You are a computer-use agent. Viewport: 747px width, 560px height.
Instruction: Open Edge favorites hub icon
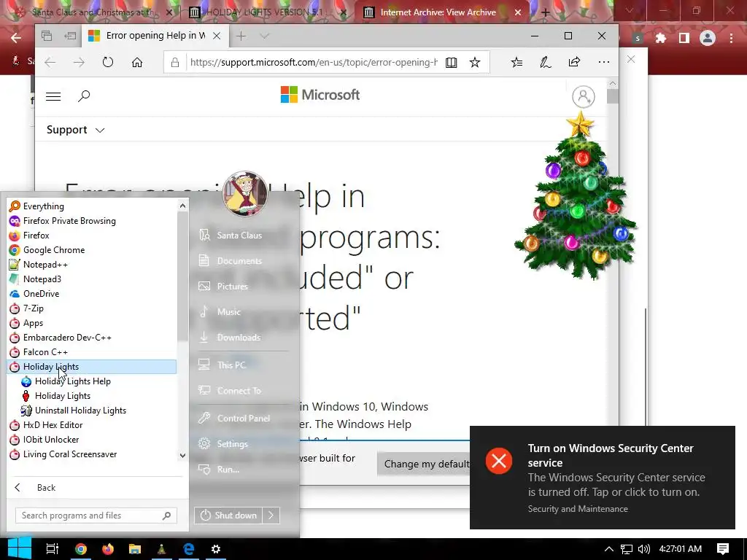[x=517, y=63]
